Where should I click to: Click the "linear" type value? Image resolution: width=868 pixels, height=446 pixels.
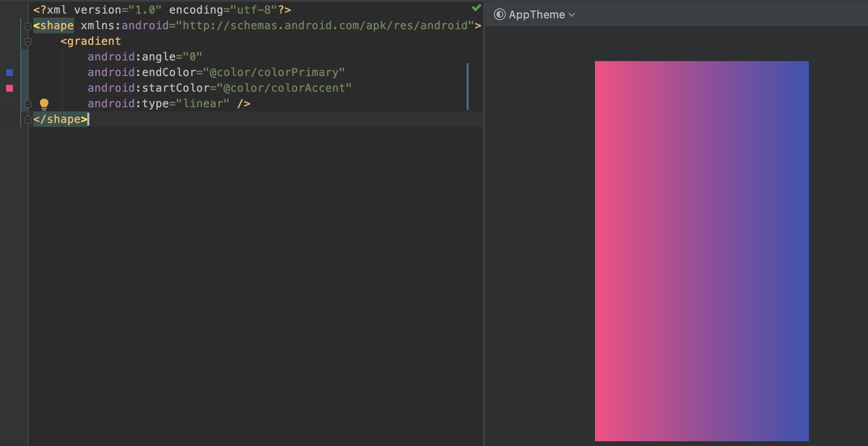click(203, 104)
